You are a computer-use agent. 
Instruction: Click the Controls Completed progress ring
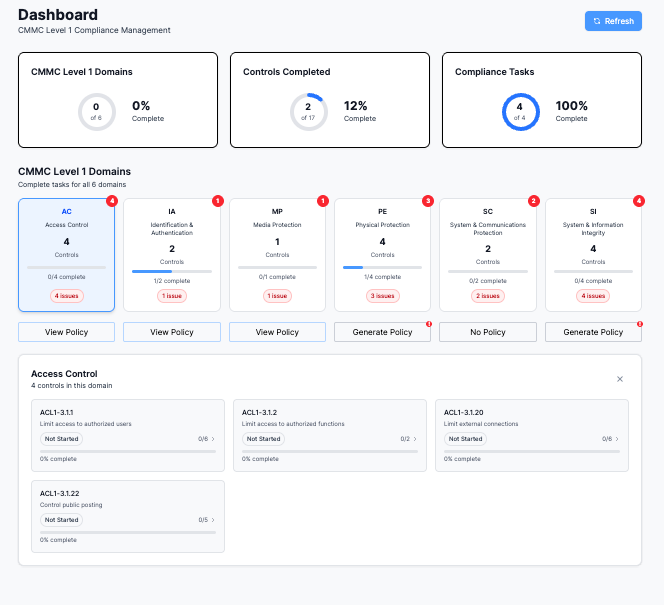coord(309,112)
